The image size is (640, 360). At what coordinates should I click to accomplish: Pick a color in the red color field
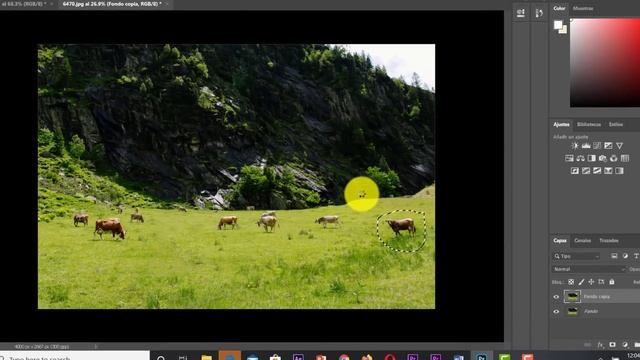[605, 62]
